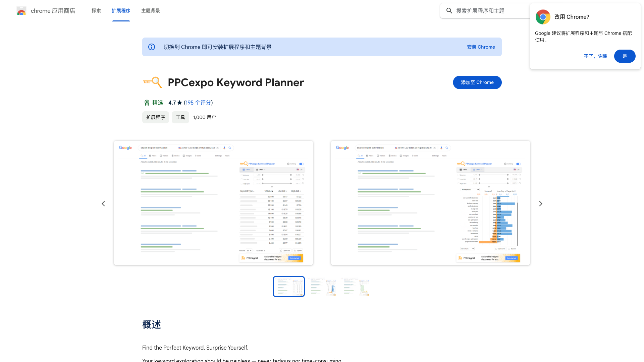
Task: Click the PPCexpo key magnifier logo
Action: [152, 82]
